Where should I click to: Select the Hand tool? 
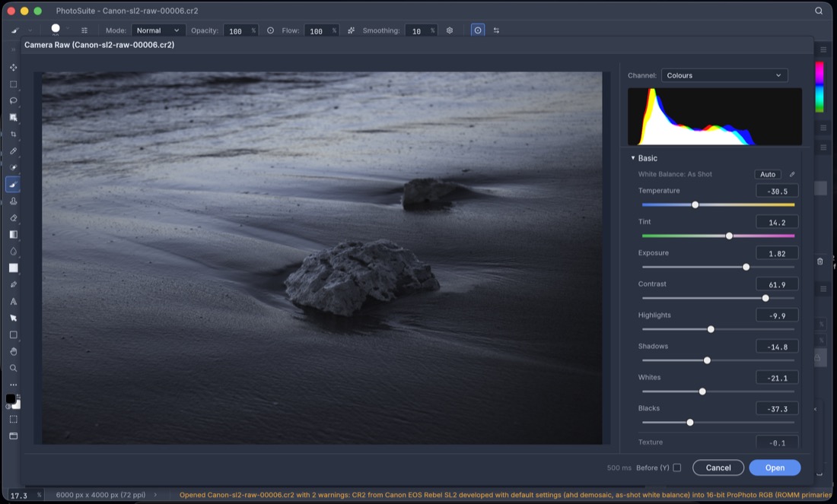(x=14, y=351)
